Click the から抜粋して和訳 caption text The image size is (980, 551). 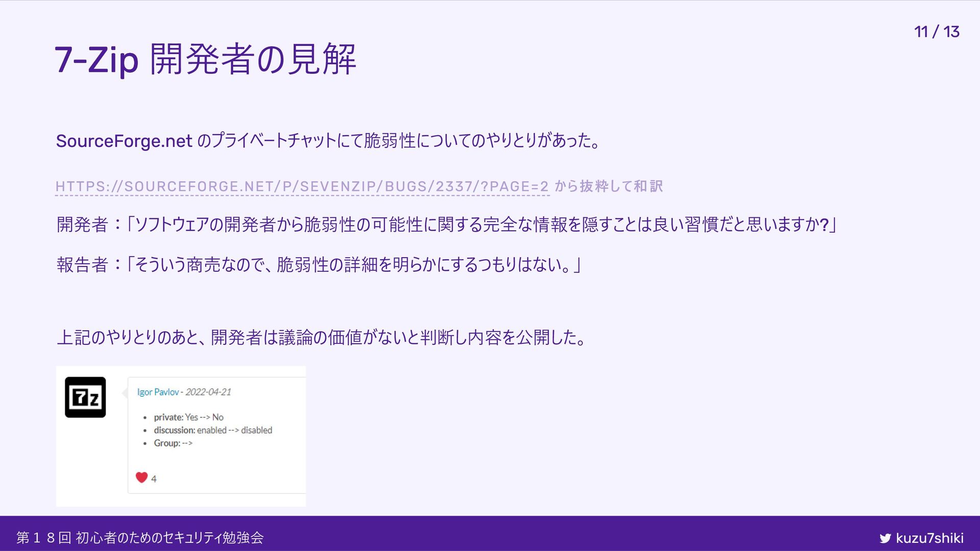click(608, 187)
